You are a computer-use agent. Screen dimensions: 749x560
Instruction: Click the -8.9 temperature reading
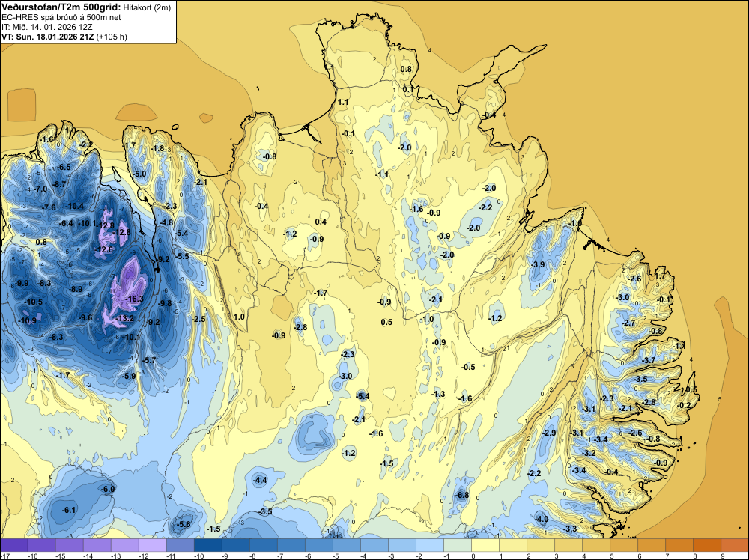pyautogui.click(x=76, y=289)
